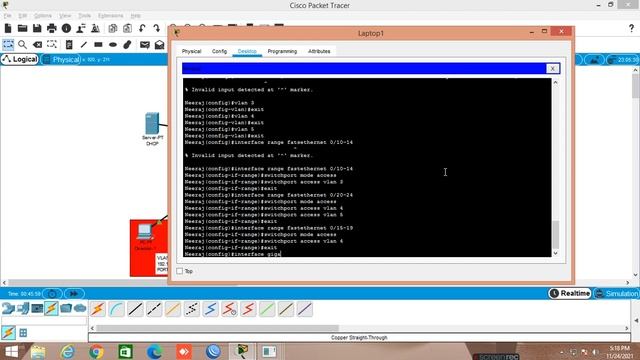The image size is (640, 360).
Task: Choose the Select tool
Action: pos(8,44)
